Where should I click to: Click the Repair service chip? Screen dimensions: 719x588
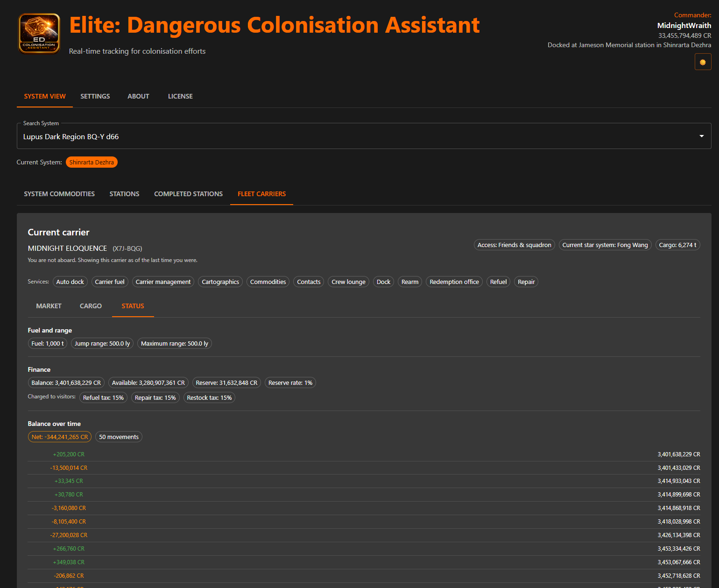tap(526, 282)
